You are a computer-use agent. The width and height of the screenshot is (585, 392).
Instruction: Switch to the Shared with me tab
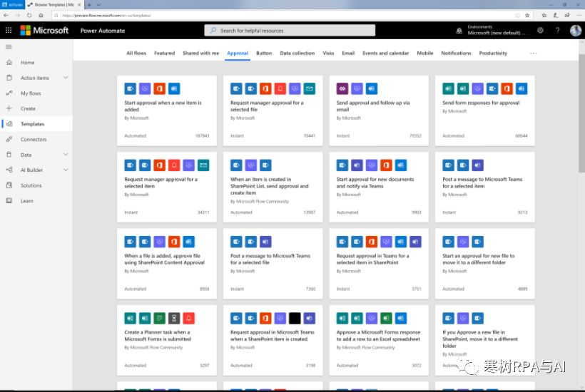coord(200,53)
